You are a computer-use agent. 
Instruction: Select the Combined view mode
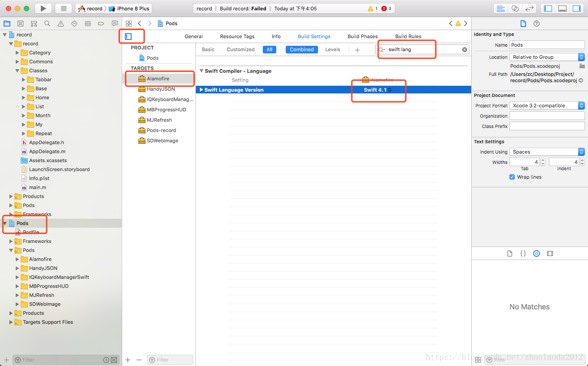coord(301,49)
